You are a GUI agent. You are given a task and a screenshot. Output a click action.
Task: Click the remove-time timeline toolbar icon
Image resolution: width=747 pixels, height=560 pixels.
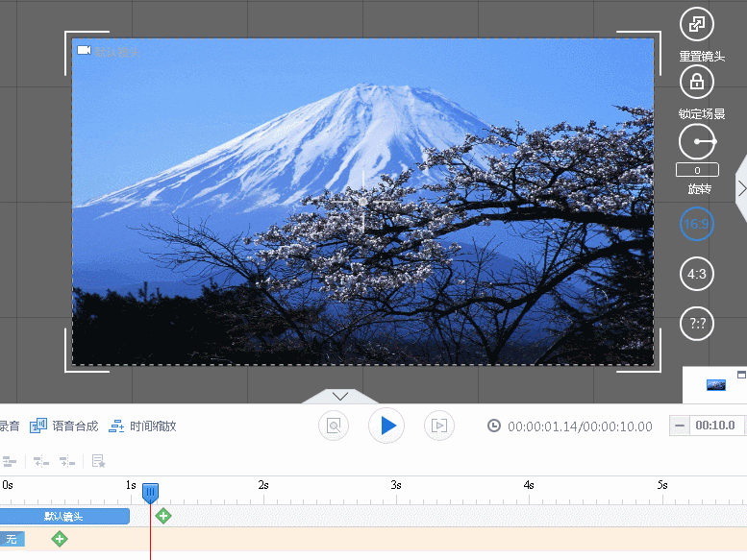tap(41, 461)
